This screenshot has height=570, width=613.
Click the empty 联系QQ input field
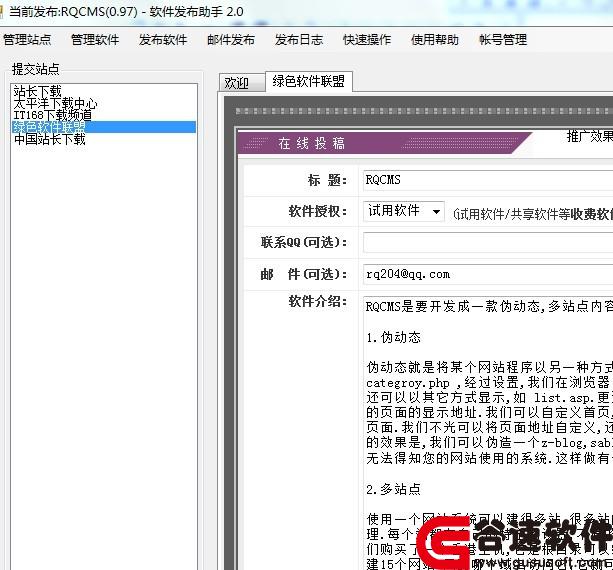click(488, 242)
